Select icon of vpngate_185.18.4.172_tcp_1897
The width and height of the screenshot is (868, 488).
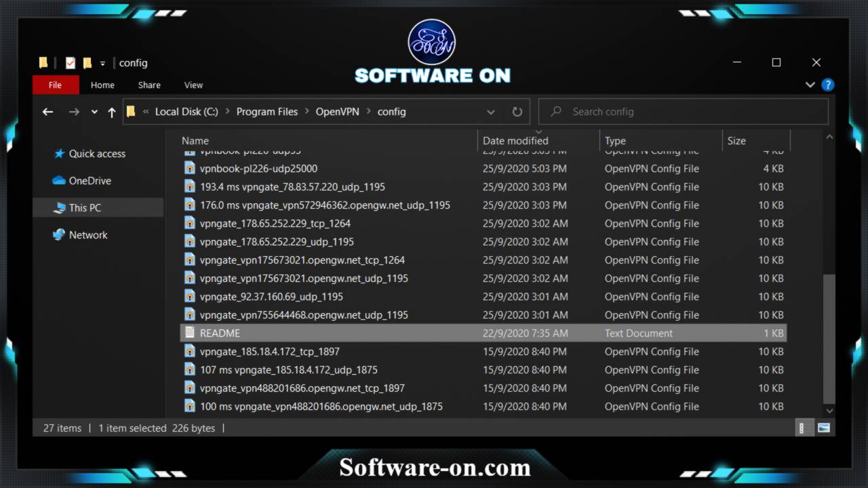(190, 351)
